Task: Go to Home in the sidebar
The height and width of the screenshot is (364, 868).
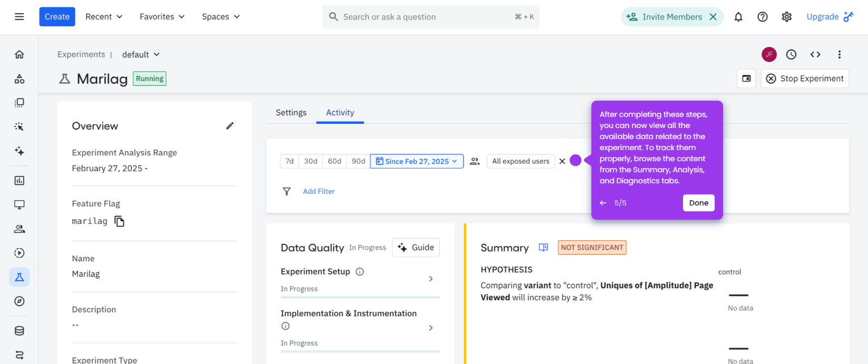Action: (19, 54)
